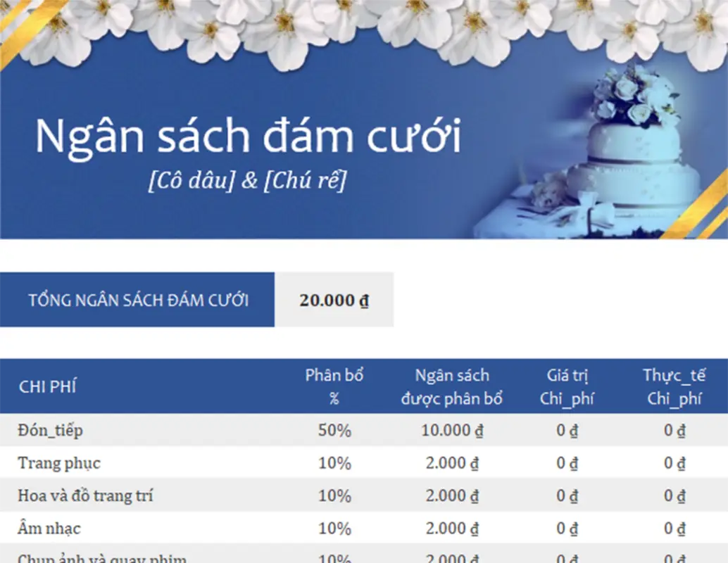Screen dimensions: 728x563
Task: Click the total budget value 20.000 đ
Action: click(334, 300)
